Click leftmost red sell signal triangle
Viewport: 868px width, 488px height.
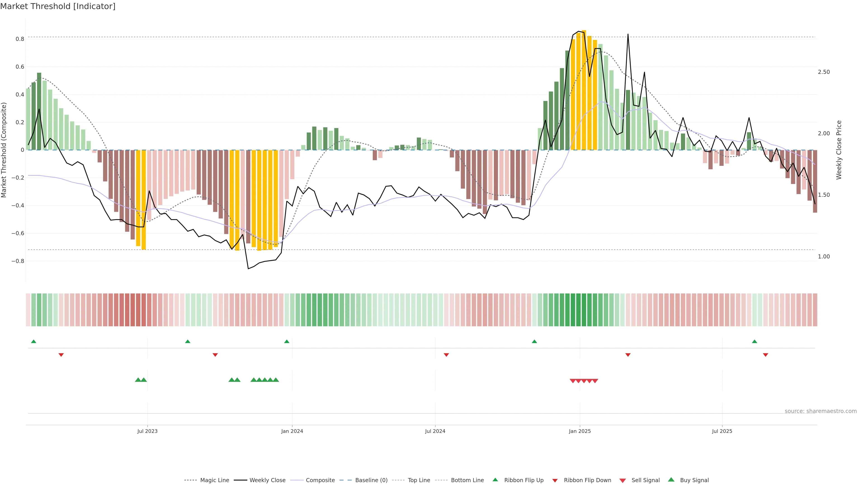click(573, 381)
